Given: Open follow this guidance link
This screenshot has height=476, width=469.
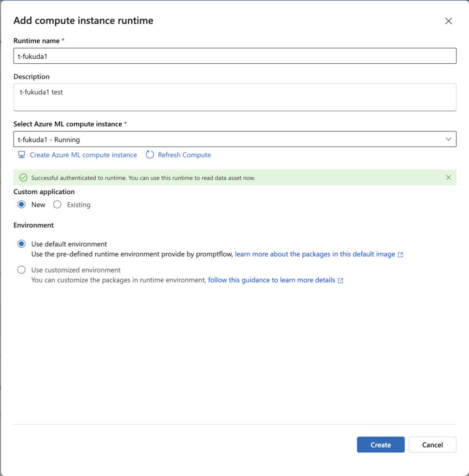Looking at the screenshot, I should point(271,280).
